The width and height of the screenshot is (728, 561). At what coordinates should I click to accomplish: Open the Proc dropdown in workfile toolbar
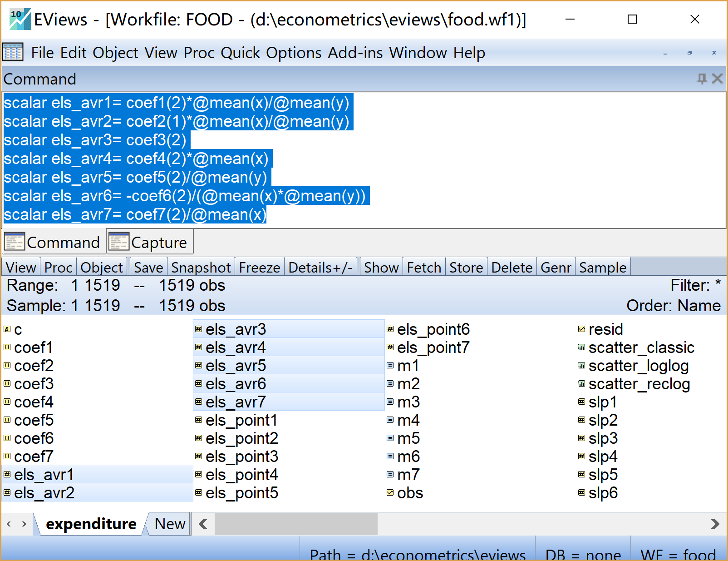click(x=58, y=268)
